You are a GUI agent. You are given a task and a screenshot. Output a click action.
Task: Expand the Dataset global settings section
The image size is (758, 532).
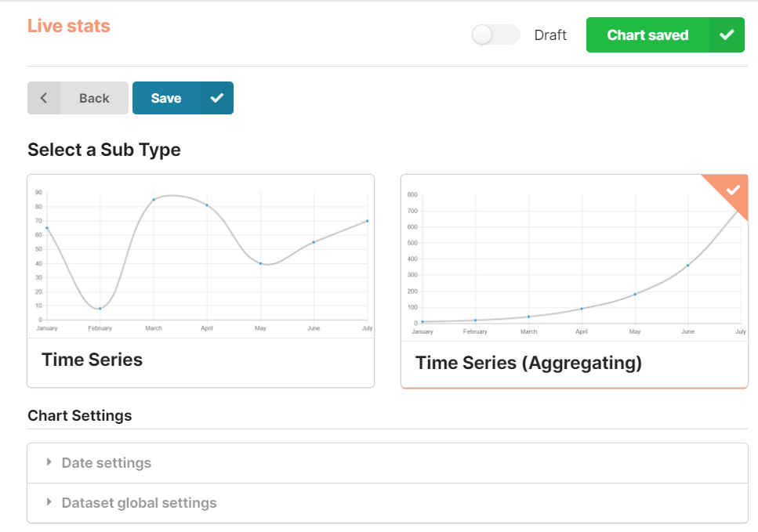pyautogui.click(x=139, y=503)
